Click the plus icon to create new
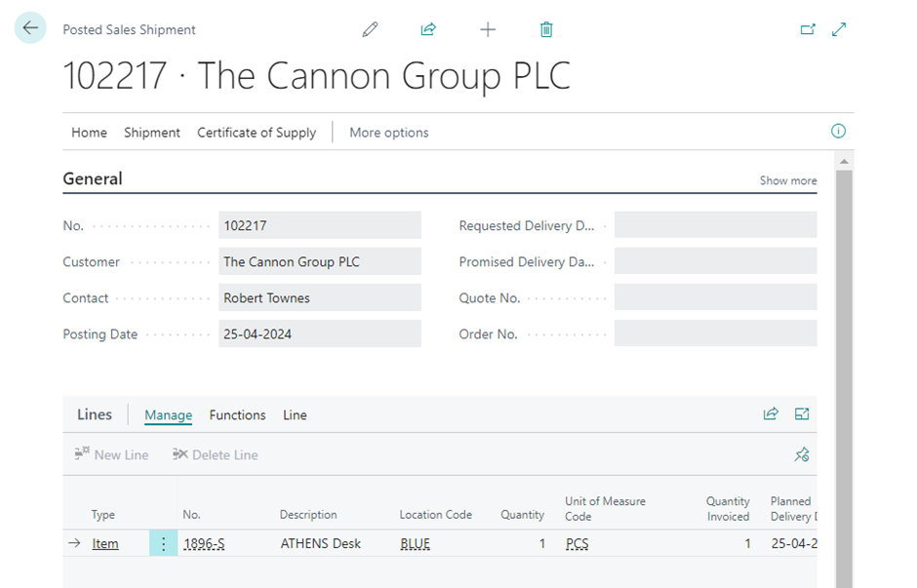Image resolution: width=917 pixels, height=588 pixels. (x=488, y=29)
